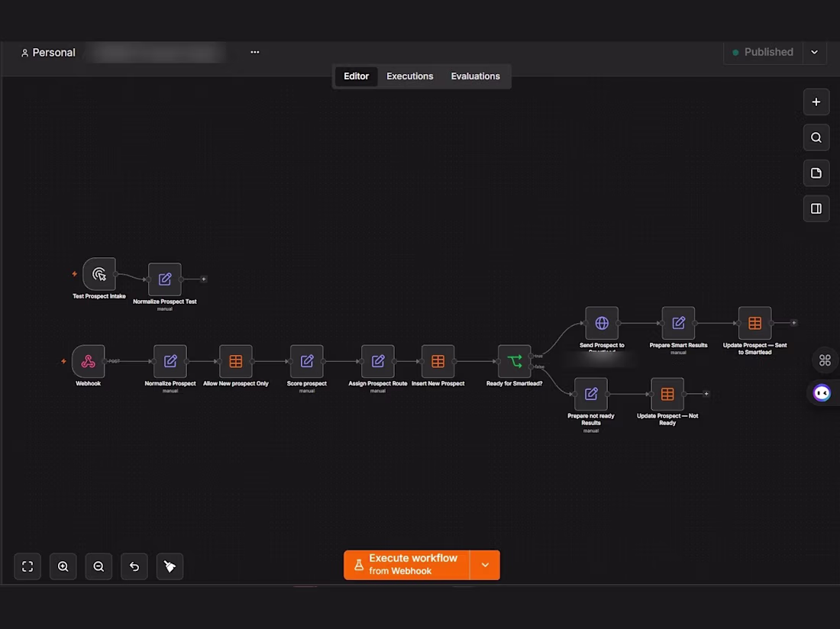Add node after Normalize Prospect Test
840x629 pixels.
click(204, 279)
